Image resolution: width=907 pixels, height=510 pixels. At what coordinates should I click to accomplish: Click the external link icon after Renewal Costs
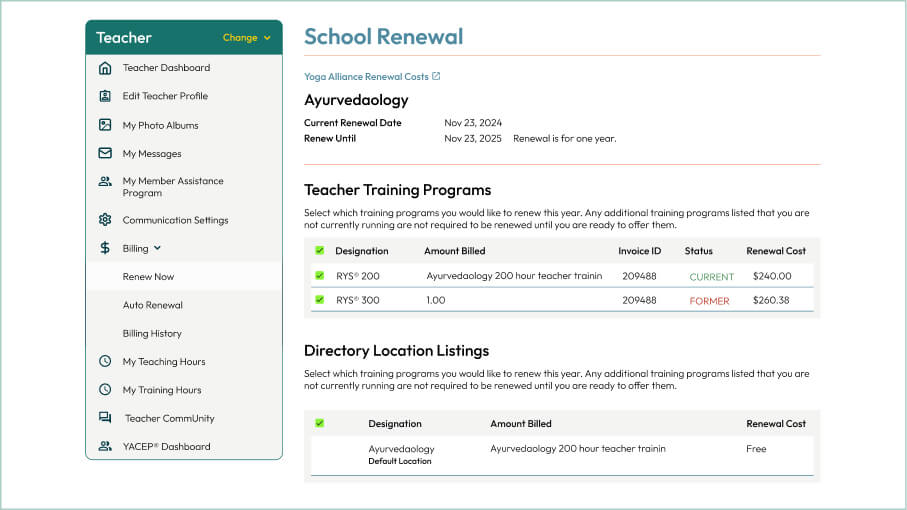point(436,76)
